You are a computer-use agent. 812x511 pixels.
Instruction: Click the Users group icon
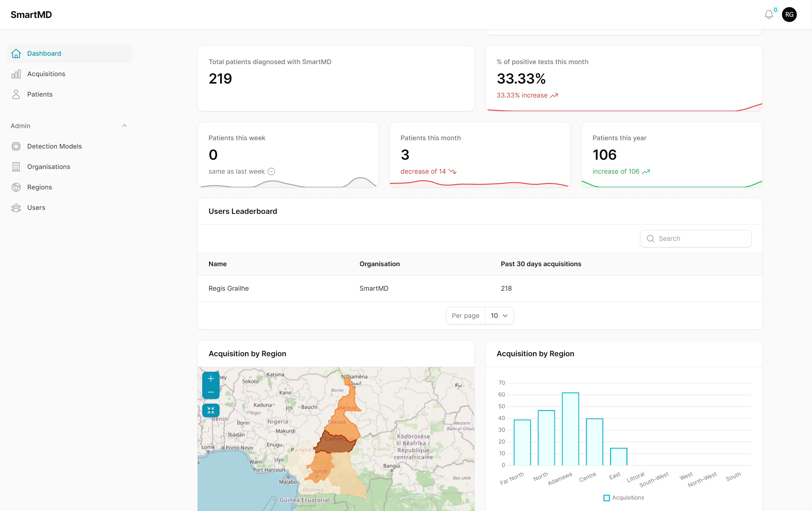point(16,208)
